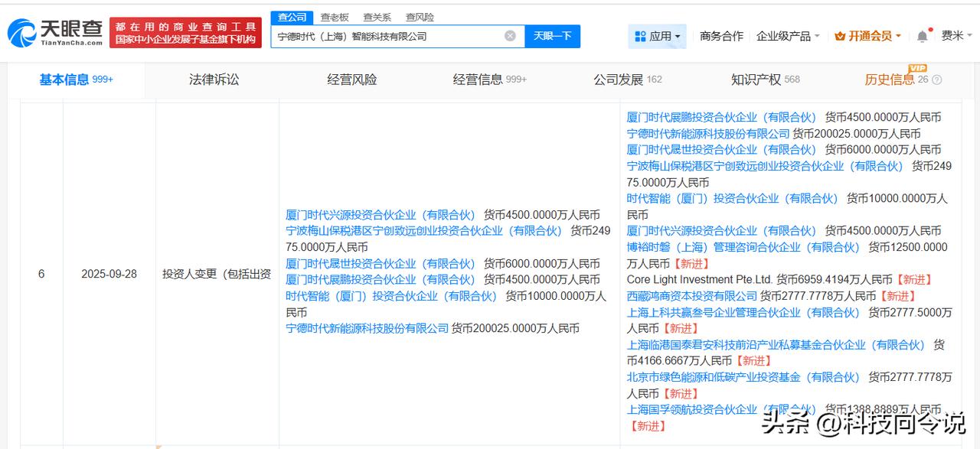Go to the 经营风险 tab
The width and height of the screenshot is (980, 449).
tap(352, 80)
